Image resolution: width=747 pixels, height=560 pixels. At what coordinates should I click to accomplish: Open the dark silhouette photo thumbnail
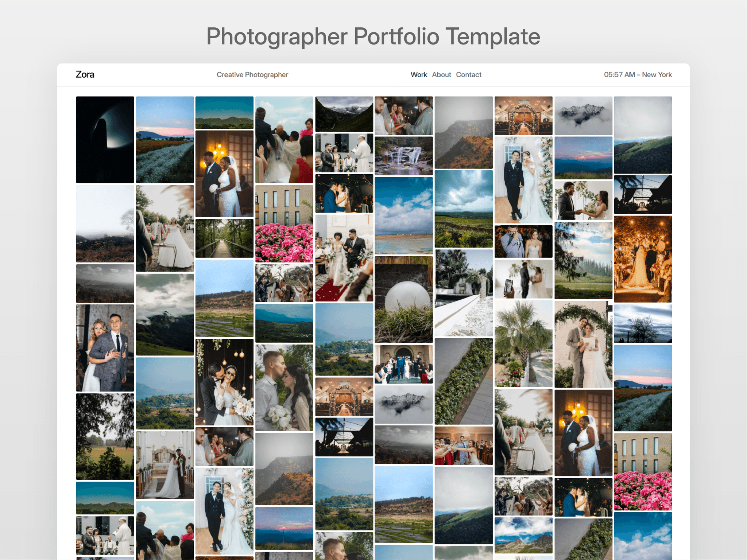tap(105, 140)
